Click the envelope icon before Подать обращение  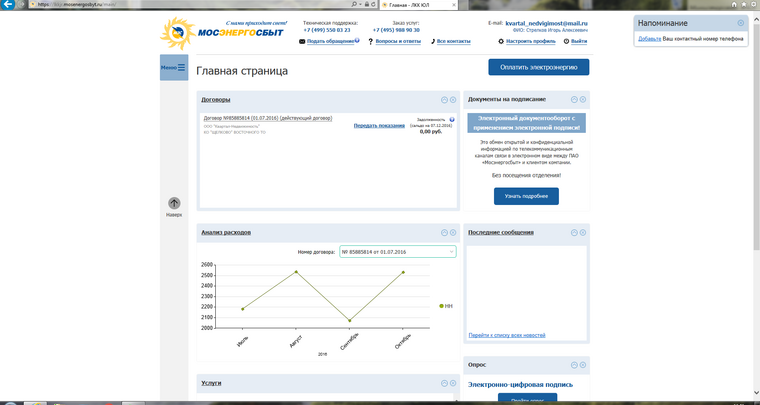click(302, 42)
